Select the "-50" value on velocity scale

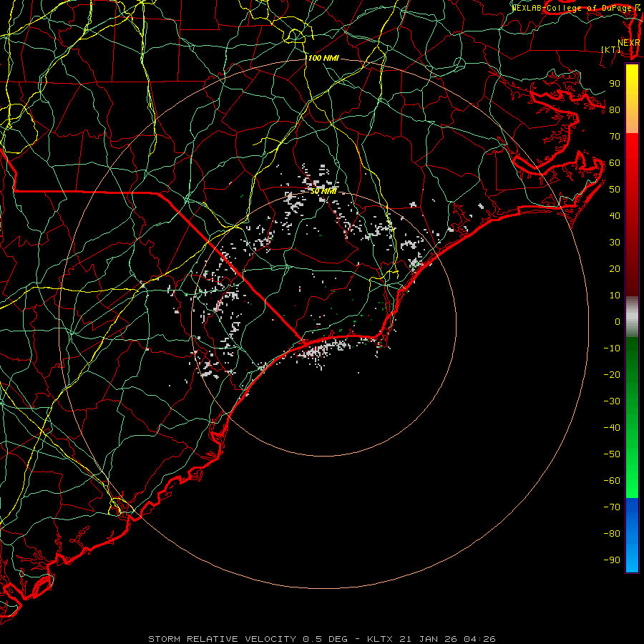612,454
